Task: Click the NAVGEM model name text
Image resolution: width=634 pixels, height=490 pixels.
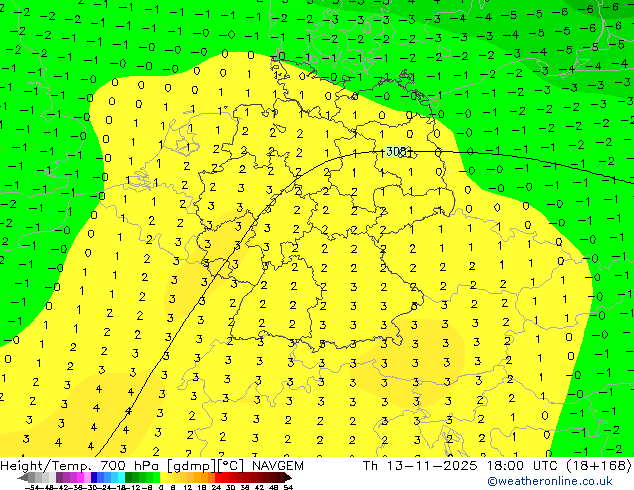Action: (x=278, y=466)
